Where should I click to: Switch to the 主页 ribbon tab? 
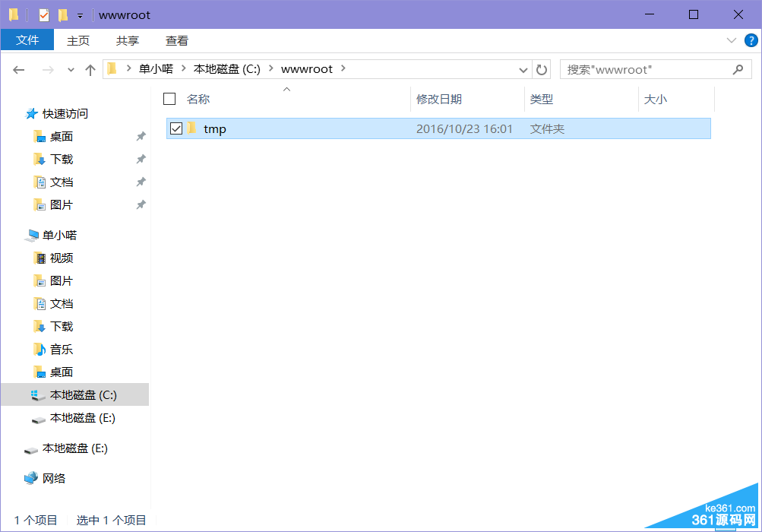78,40
